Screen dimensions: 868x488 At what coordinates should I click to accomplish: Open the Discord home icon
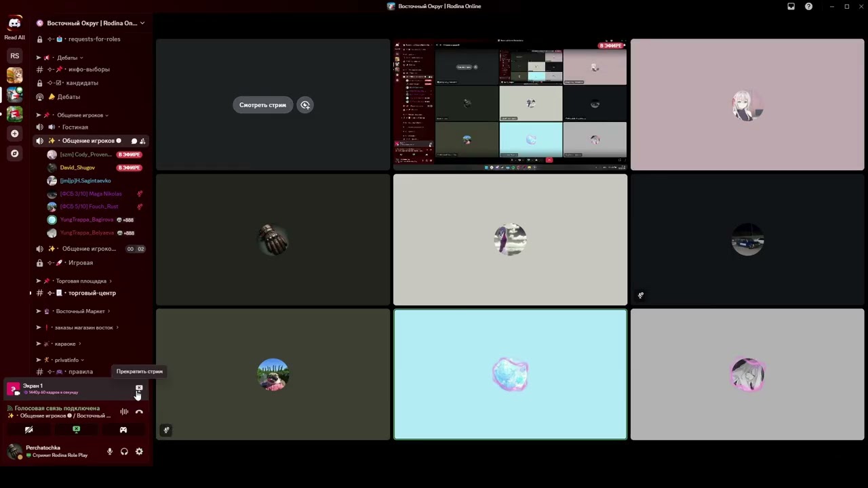tap(14, 24)
